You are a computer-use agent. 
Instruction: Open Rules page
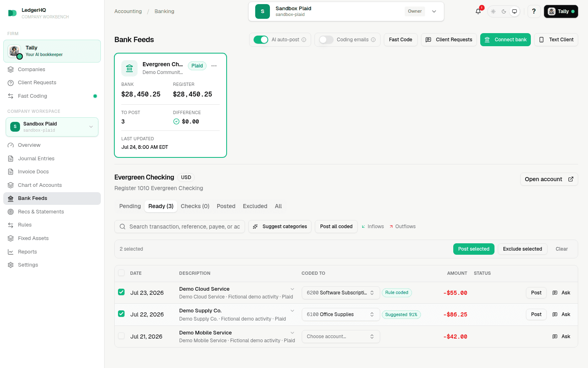point(52,225)
